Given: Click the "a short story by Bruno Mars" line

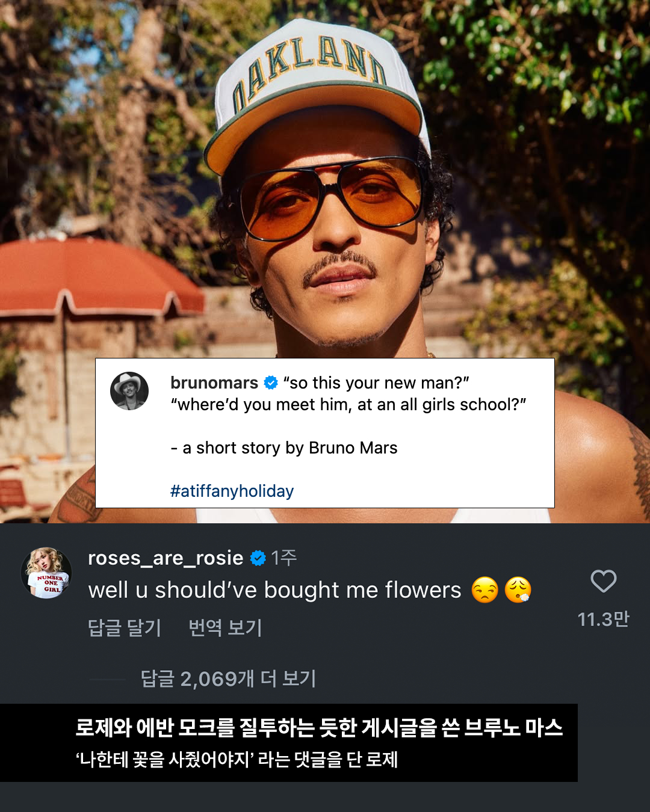Looking at the screenshot, I should pos(284,448).
